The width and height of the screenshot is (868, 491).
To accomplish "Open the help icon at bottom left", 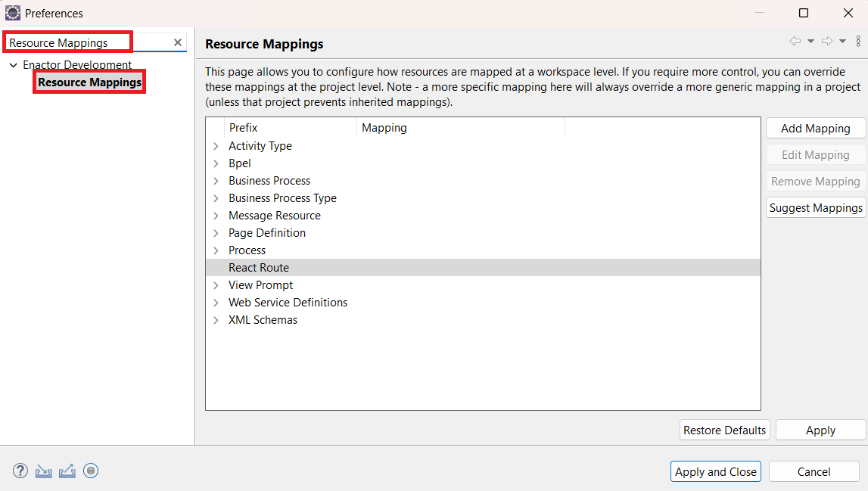I will (x=20, y=471).
